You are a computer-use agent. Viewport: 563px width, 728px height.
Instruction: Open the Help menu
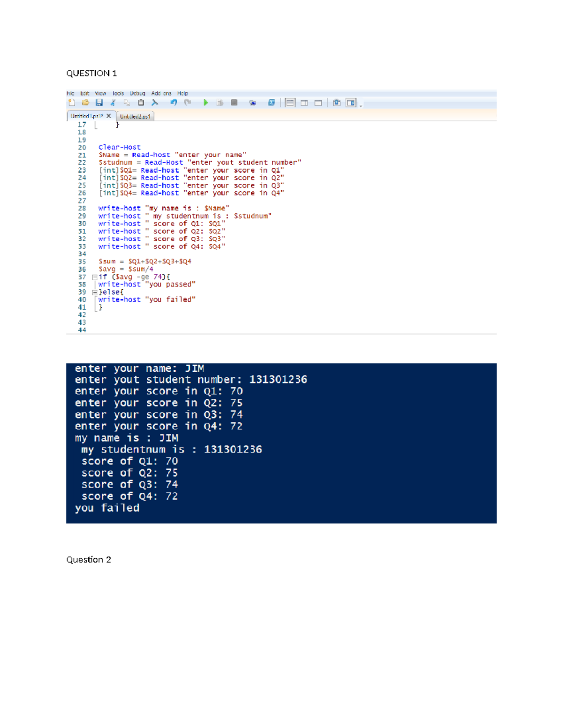tap(183, 93)
